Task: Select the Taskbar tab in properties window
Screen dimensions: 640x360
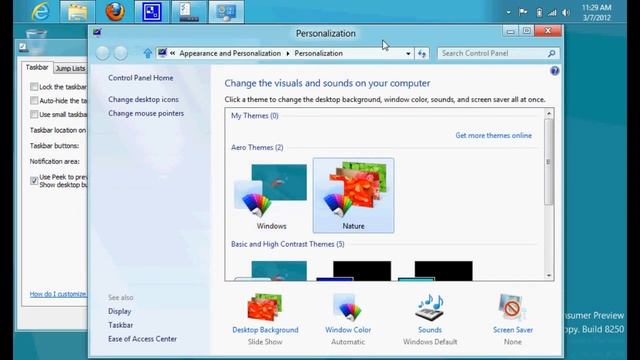Action: [x=37, y=67]
